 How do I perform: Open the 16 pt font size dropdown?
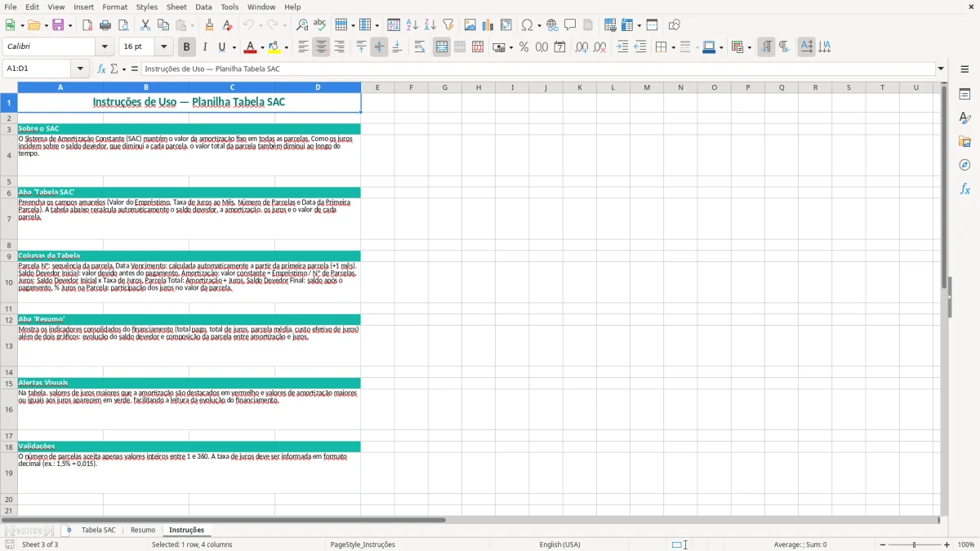[164, 47]
